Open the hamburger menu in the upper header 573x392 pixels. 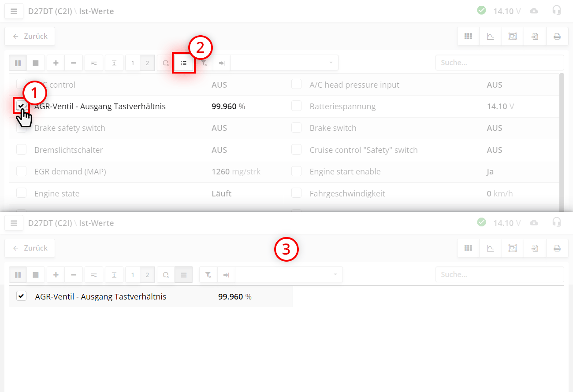coord(14,11)
